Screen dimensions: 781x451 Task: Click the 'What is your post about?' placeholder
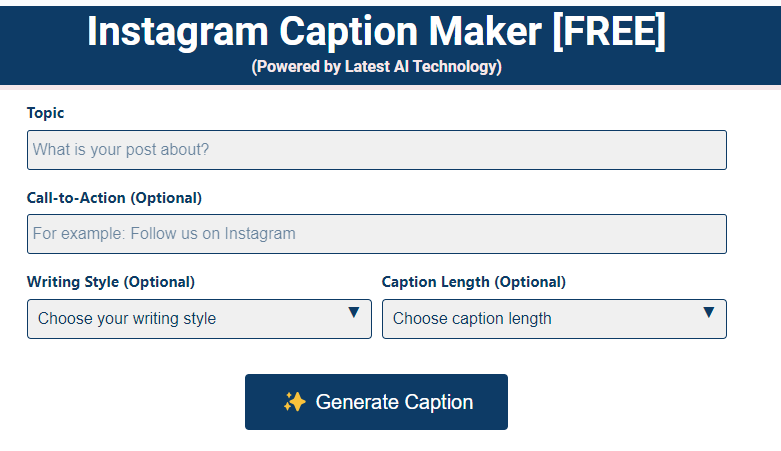(121, 150)
